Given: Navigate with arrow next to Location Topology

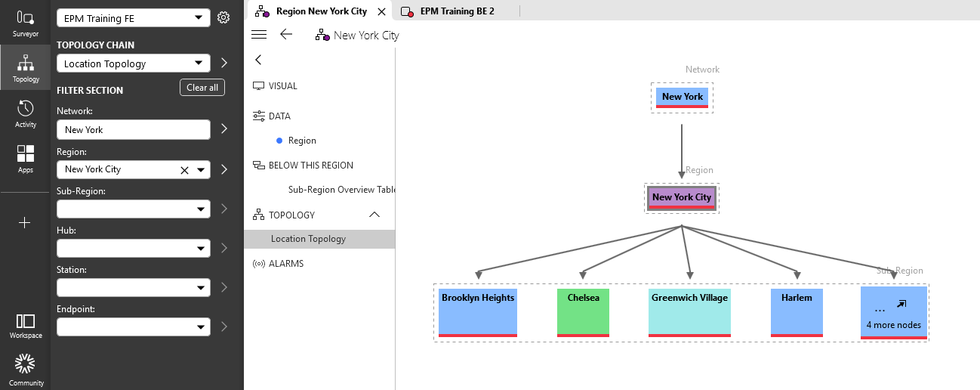Looking at the screenshot, I should pyautogui.click(x=224, y=63).
